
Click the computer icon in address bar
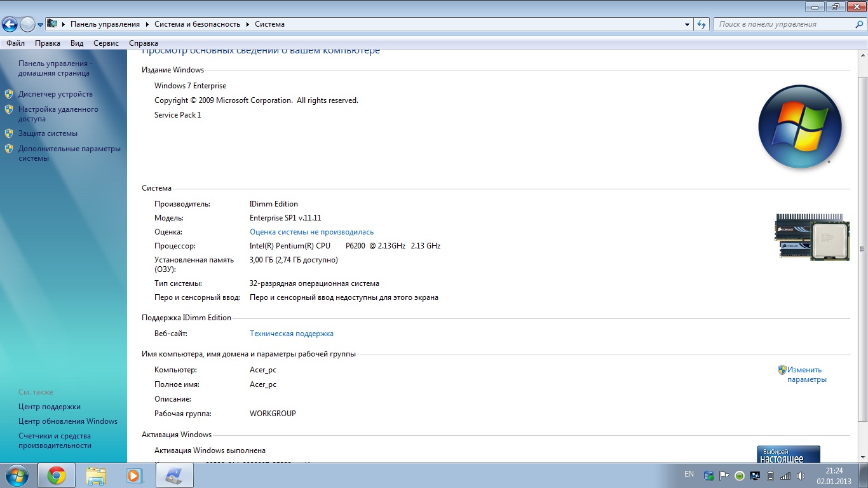point(52,24)
